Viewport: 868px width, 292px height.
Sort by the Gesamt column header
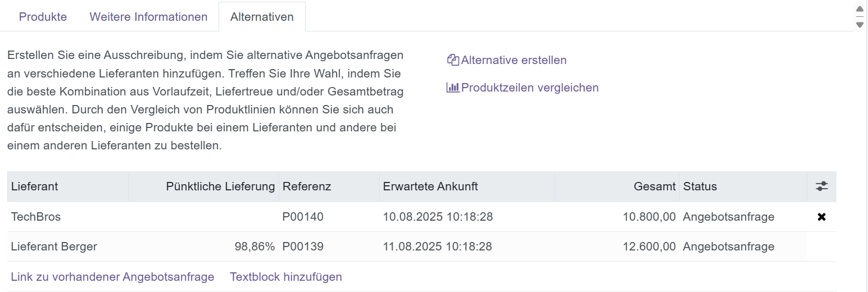655,186
